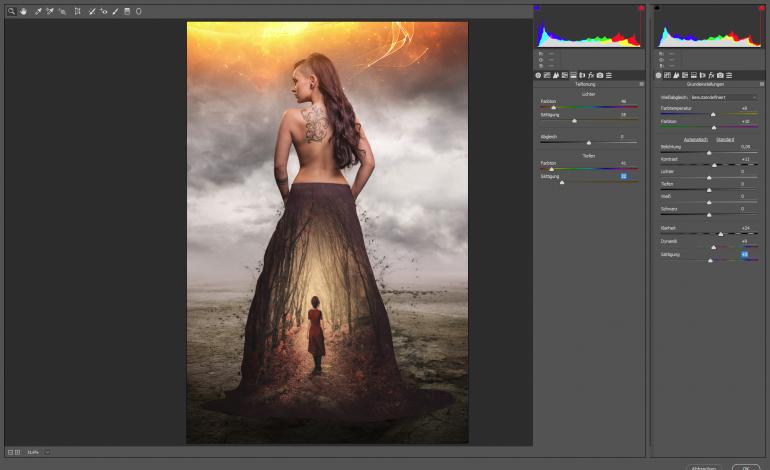Toggle shadow clipping warning on right histogram
The height and width of the screenshot is (470, 770).
657,8
